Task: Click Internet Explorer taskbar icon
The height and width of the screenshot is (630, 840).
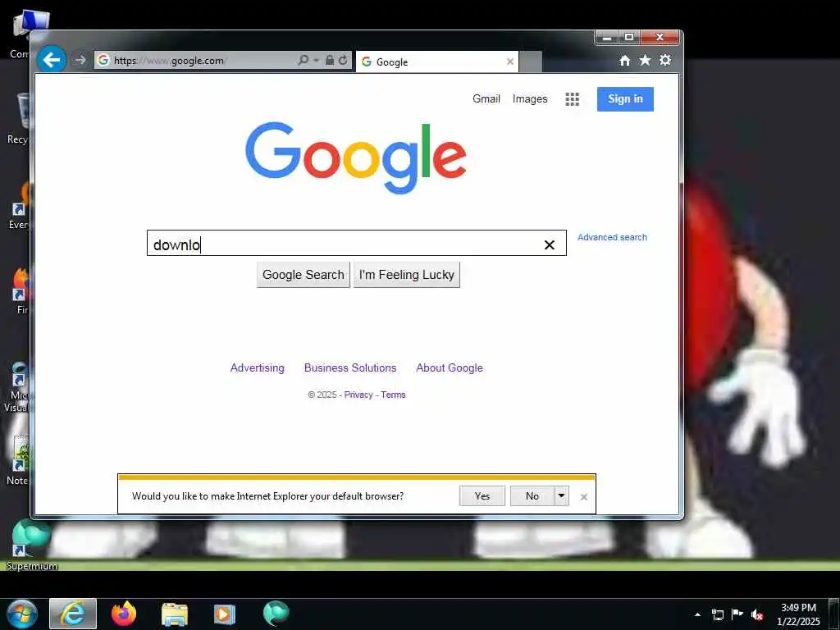Action: [73, 614]
